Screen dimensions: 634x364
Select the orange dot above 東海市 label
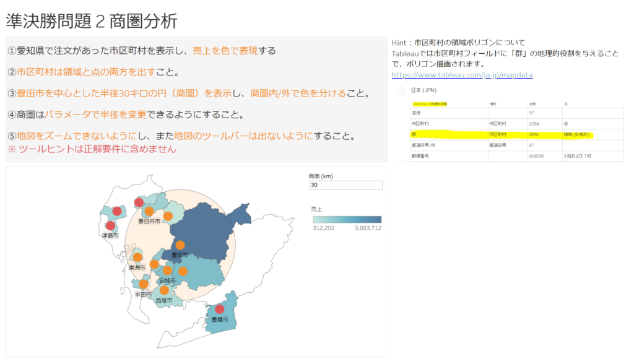[137, 258]
